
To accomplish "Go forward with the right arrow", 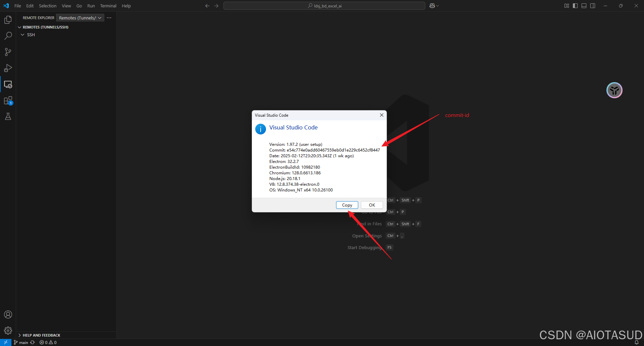I will pyautogui.click(x=216, y=6).
